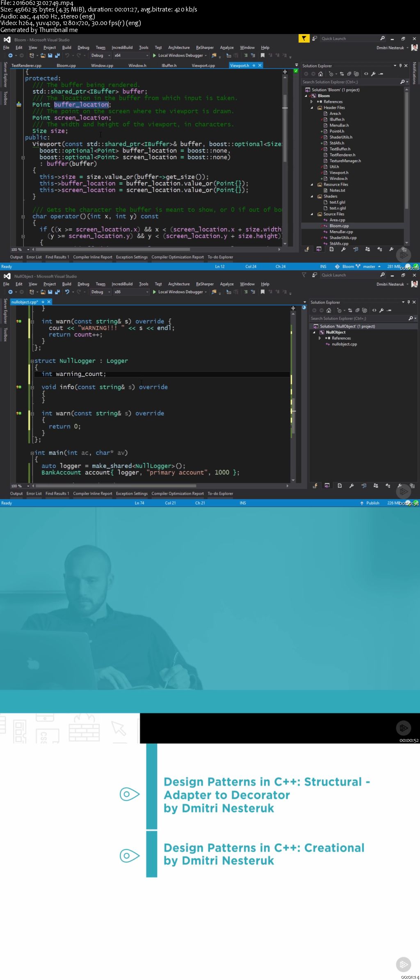
Task: Click Undo arrow in NullObject window toolbar
Action: coord(67,292)
